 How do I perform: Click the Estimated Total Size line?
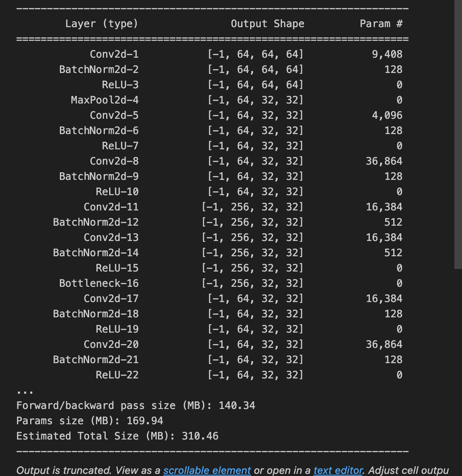click(x=117, y=436)
